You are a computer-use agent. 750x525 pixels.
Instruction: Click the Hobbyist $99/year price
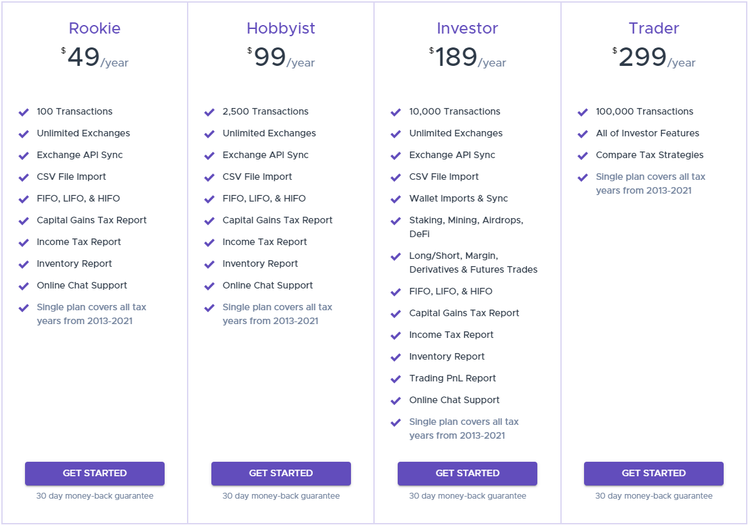point(281,58)
